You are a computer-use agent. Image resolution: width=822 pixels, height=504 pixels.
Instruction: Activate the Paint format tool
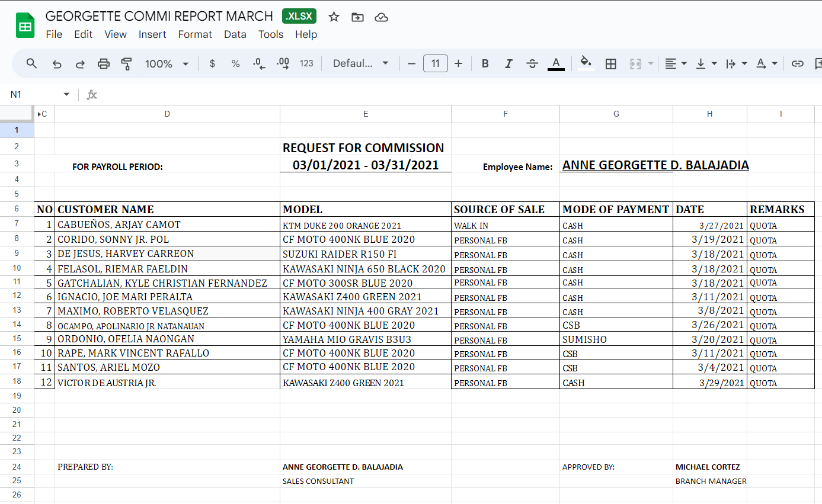pyautogui.click(x=126, y=63)
